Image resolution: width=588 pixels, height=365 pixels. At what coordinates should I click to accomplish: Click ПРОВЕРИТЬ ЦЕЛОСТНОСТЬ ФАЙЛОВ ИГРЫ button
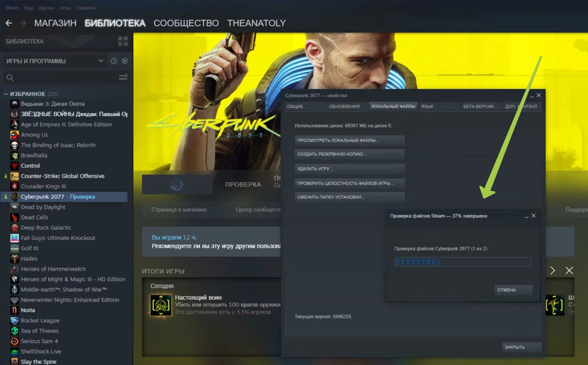(x=350, y=183)
